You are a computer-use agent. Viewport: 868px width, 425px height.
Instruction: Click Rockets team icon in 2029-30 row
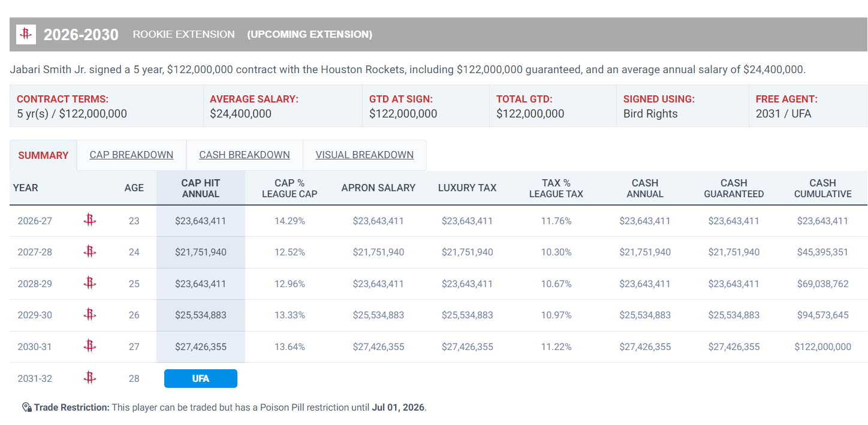click(89, 315)
